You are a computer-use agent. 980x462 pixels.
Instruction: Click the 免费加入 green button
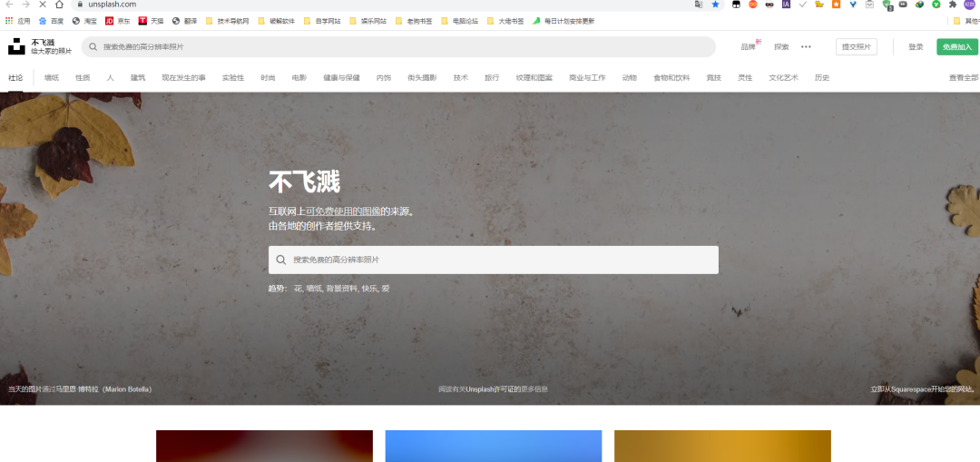click(x=956, y=47)
